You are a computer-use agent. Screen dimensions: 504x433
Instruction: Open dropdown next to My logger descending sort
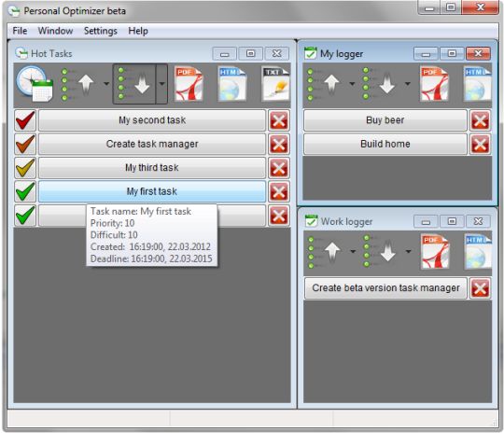(x=408, y=84)
